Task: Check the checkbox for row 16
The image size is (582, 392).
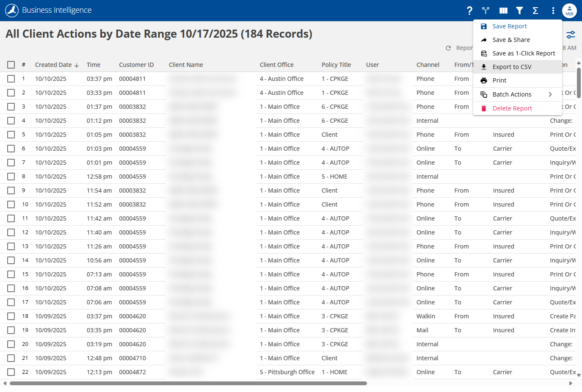Action: point(11,288)
